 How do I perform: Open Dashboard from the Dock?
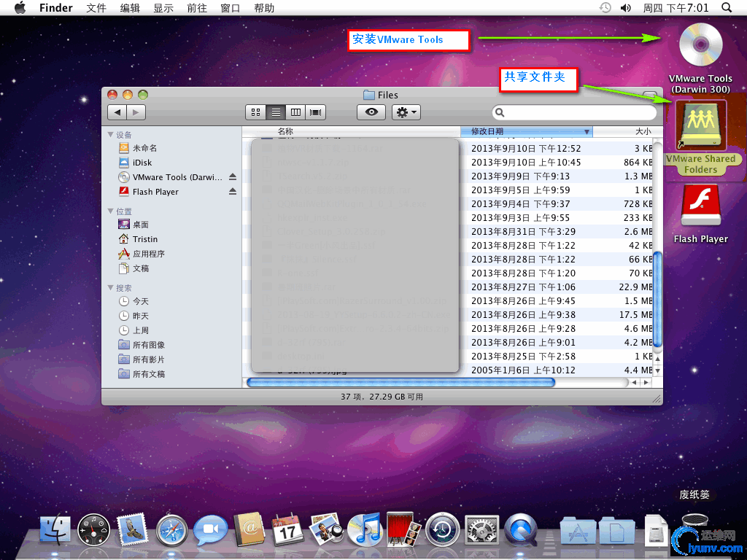point(93,530)
